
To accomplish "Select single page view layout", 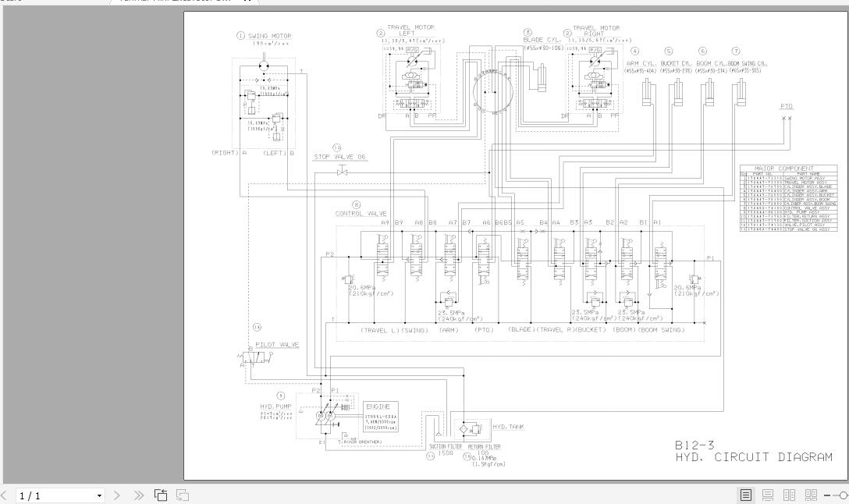I will click(x=745, y=495).
